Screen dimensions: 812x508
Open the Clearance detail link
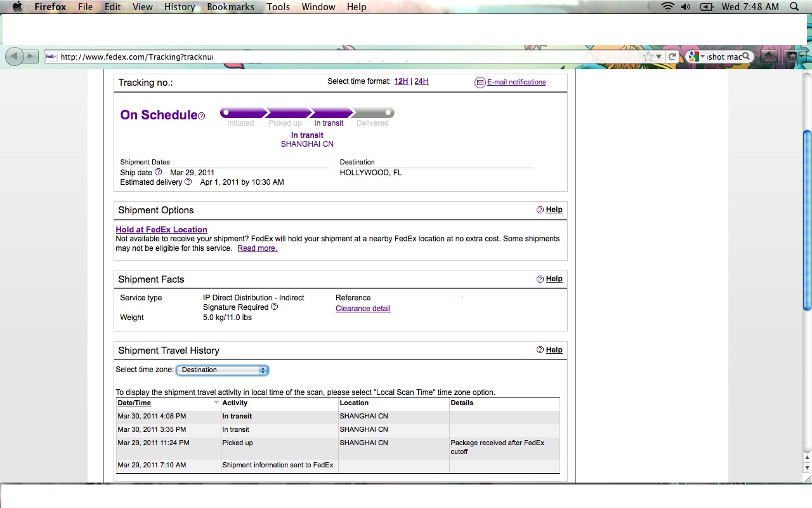tap(363, 309)
